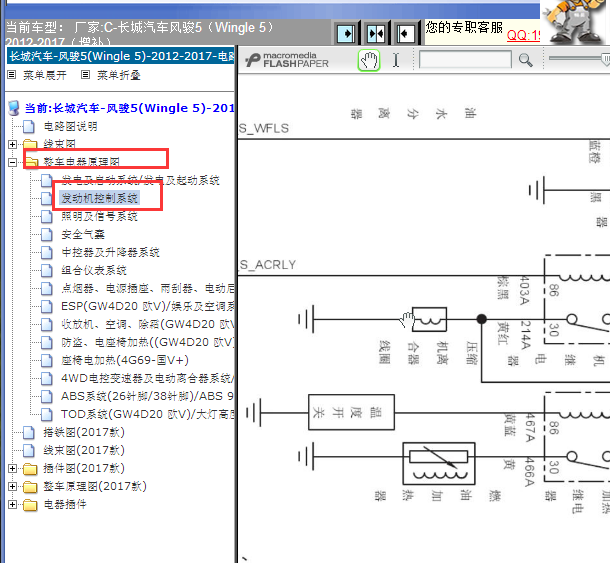Click the document icon for 安全气囊

[47, 234]
